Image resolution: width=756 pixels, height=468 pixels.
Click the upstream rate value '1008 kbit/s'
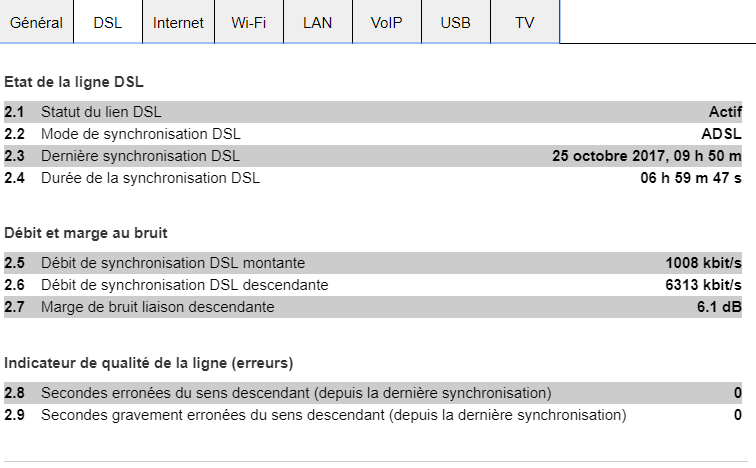point(703,263)
